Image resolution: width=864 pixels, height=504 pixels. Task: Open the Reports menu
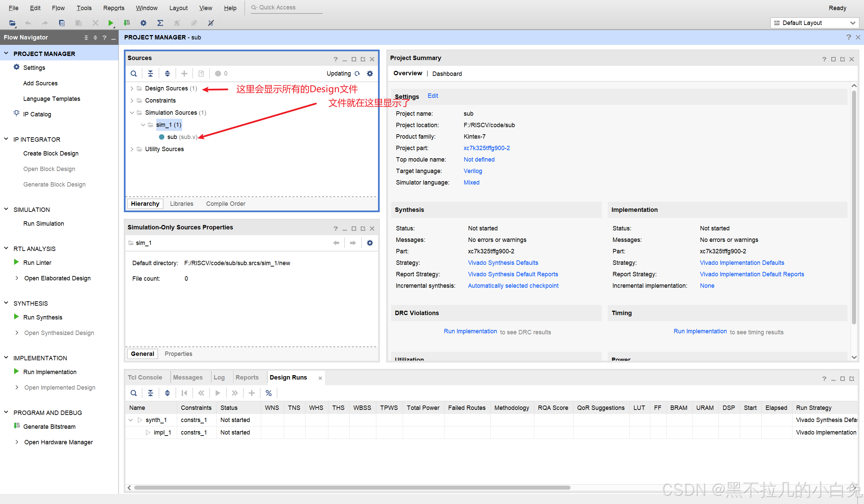113,8
